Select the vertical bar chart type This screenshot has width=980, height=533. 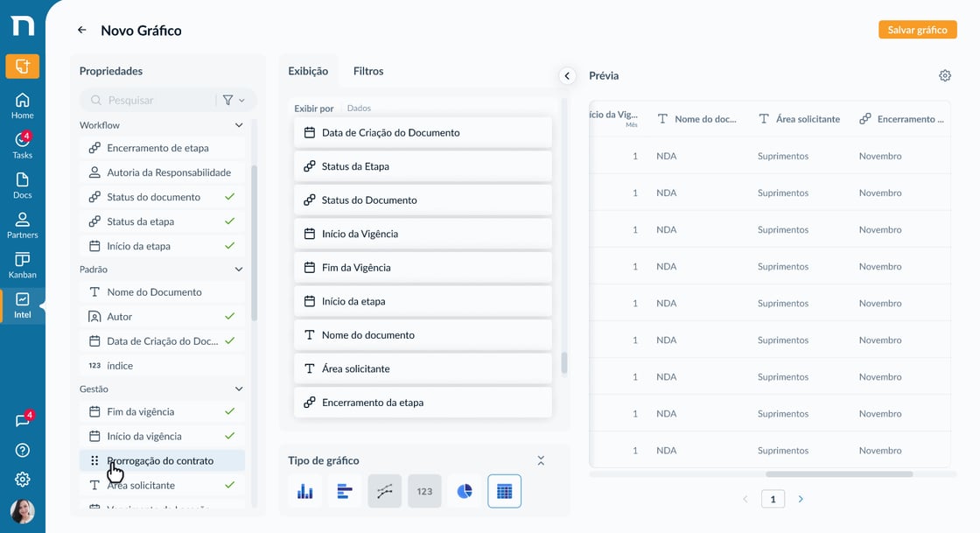click(305, 491)
